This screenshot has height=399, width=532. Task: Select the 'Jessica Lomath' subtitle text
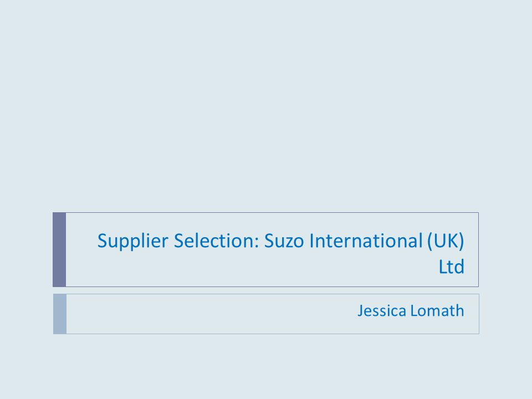[x=411, y=311]
